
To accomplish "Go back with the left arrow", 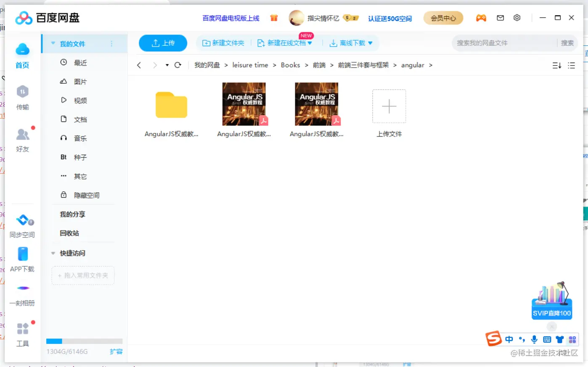I will (x=139, y=65).
